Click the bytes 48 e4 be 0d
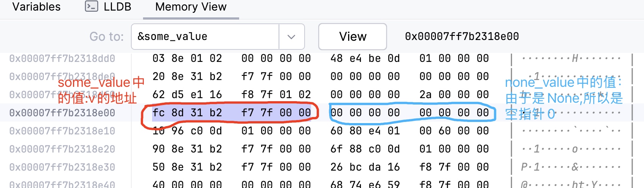Image resolution: width=644 pixels, height=188 pixels. 365,59
